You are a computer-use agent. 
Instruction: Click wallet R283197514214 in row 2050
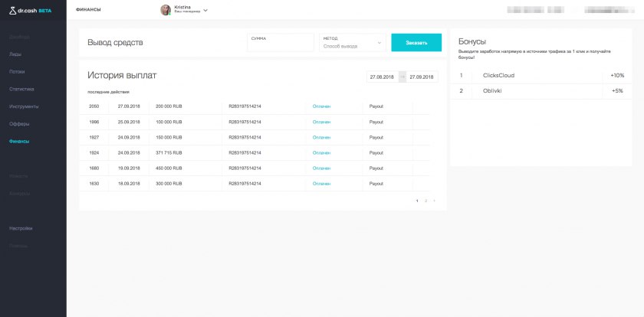pos(245,106)
